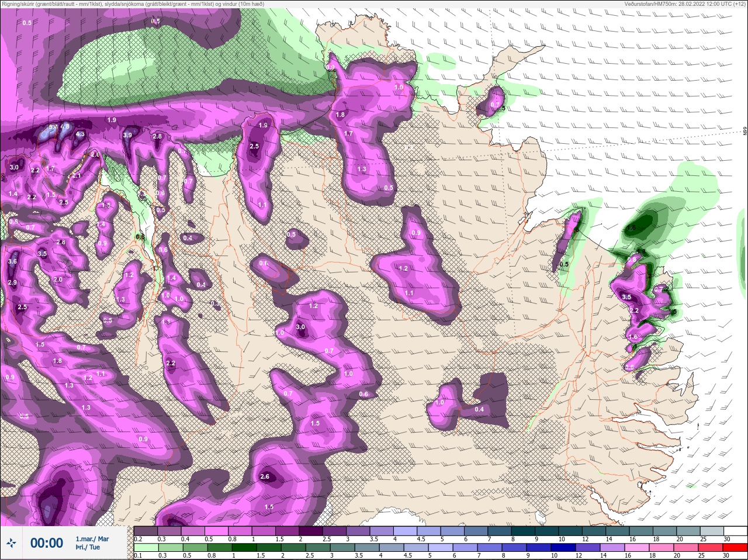Click the "1.mar./ Mar" date label

[x=92, y=538]
